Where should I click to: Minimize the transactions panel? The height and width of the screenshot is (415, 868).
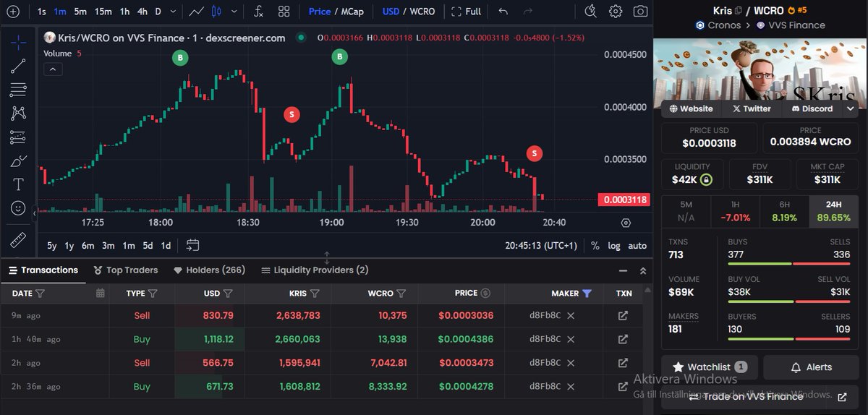click(623, 270)
